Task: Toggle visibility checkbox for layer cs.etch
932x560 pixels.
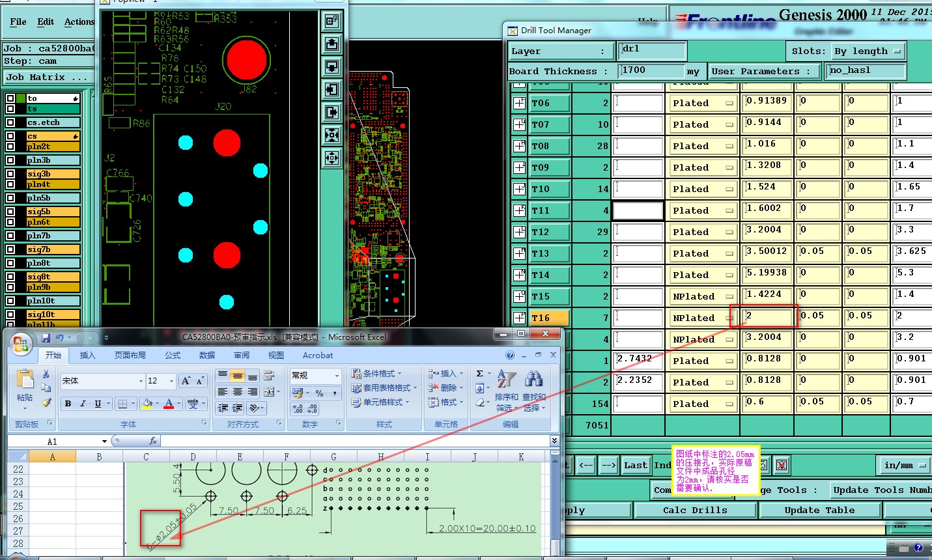Action: click(10, 122)
